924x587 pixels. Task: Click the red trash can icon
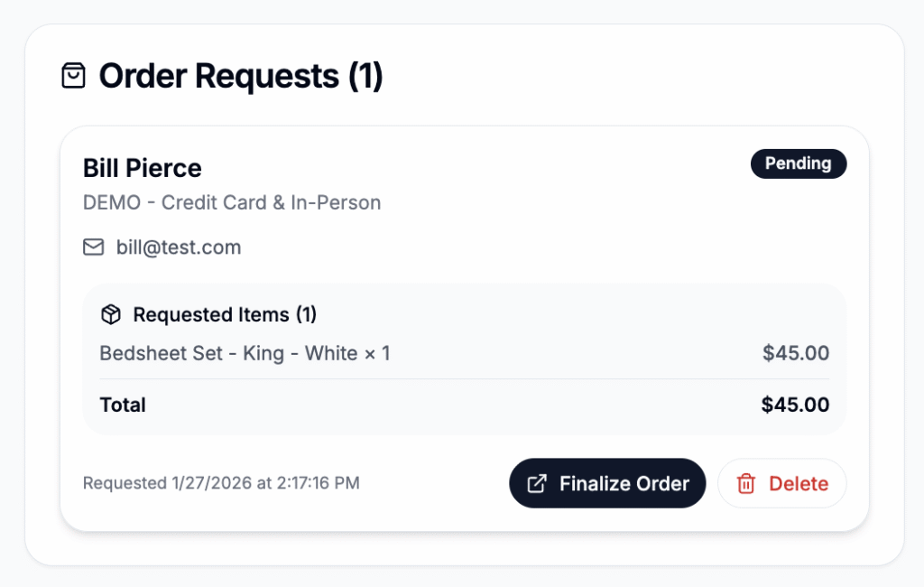pos(746,484)
